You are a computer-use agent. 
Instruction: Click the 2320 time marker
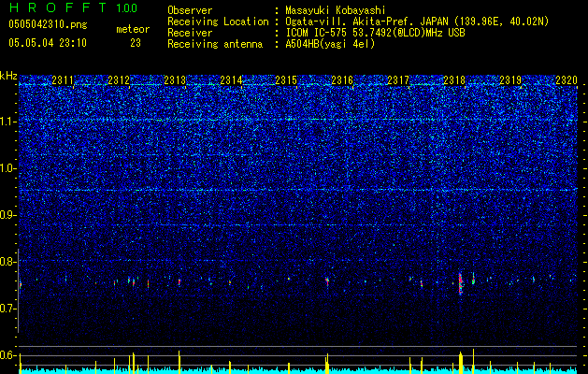(566, 79)
